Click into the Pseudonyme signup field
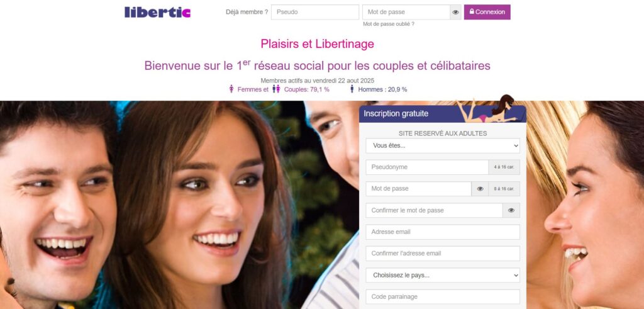The width and height of the screenshot is (644, 309). pyautogui.click(x=427, y=167)
